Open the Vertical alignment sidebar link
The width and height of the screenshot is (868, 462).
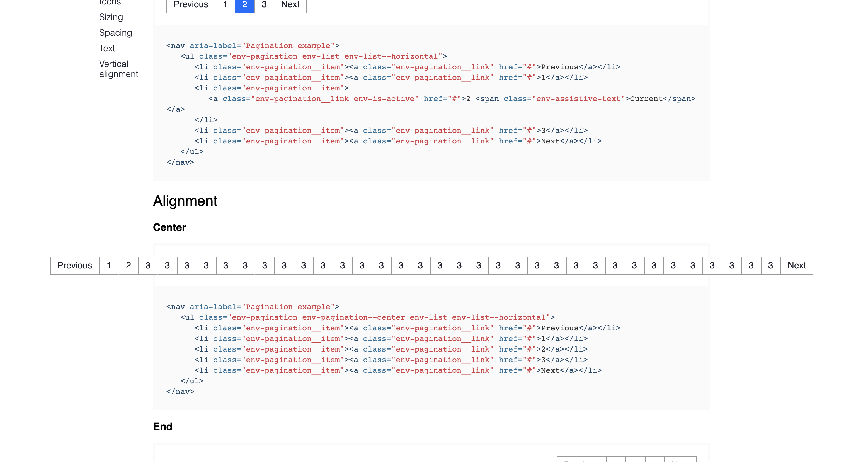point(119,69)
